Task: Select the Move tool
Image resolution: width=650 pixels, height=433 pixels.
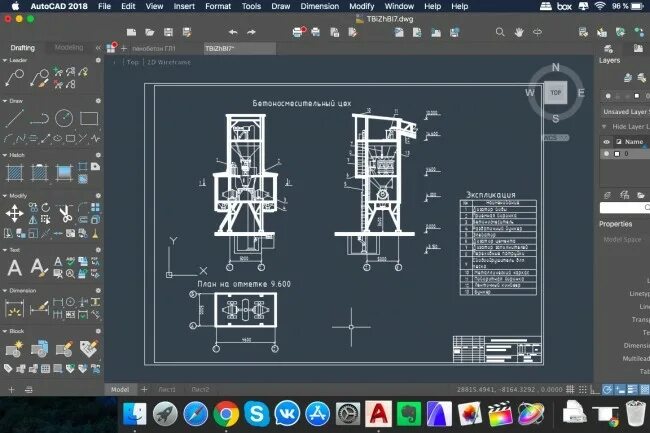Action: pos(15,214)
